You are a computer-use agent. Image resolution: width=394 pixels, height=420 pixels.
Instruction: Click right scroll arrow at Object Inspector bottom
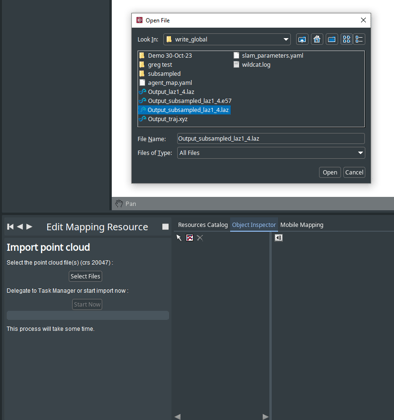[265, 417]
